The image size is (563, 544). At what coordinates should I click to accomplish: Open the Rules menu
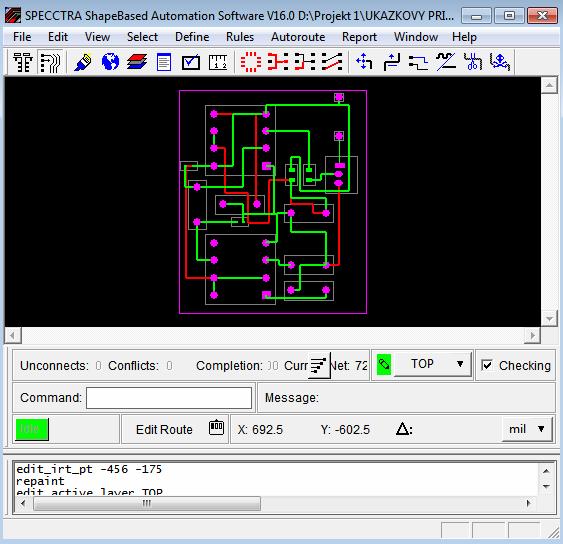pyautogui.click(x=240, y=37)
